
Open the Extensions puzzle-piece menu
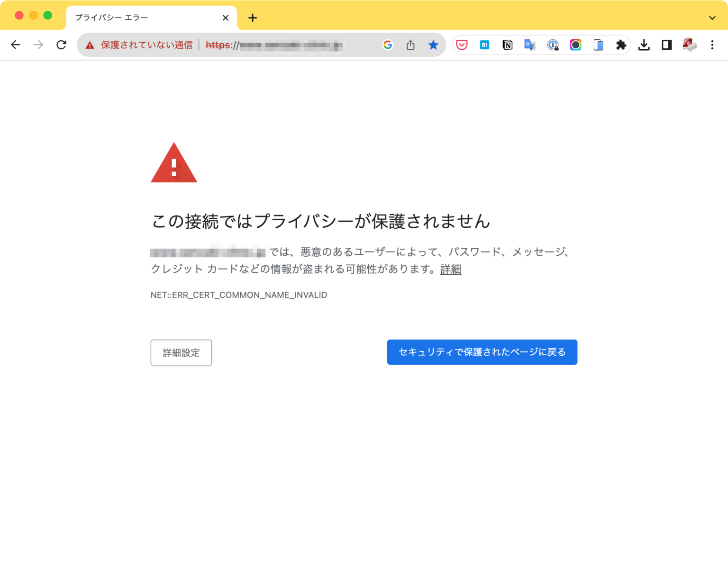click(x=621, y=45)
